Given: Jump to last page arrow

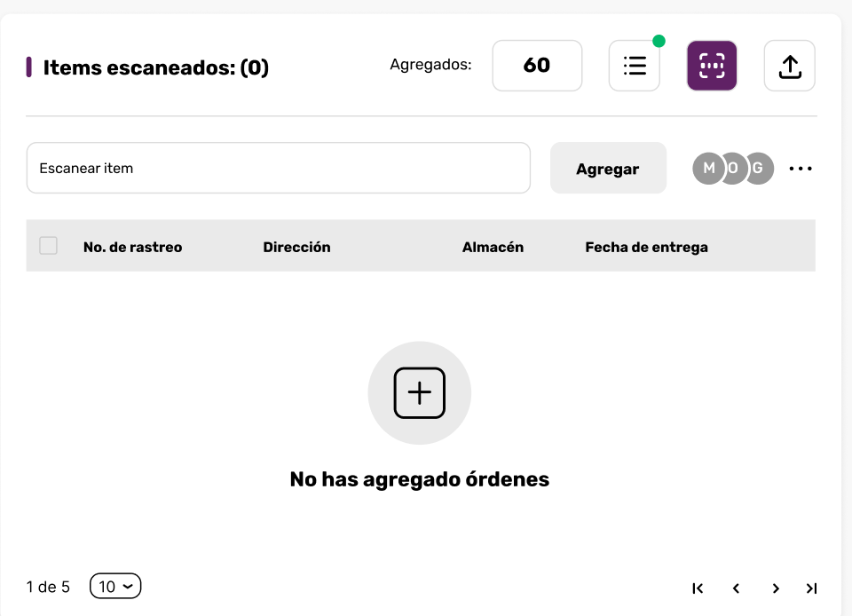Looking at the screenshot, I should click(x=812, y=588).
